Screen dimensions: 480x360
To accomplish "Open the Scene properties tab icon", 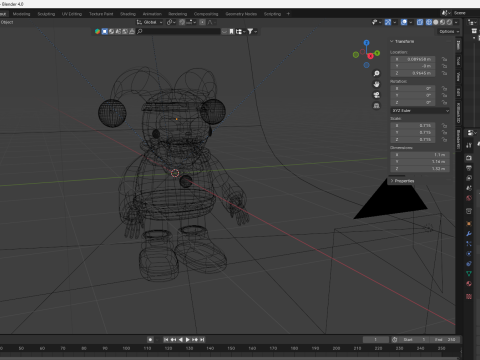I will 469,188.
